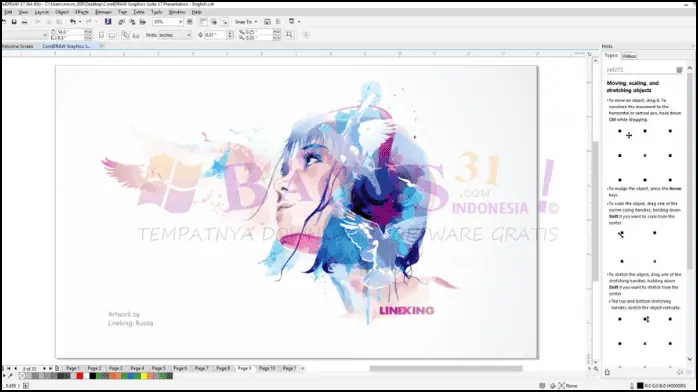
Task: Open the Units dropdown set to inches
Action: click(x=174, y=35)
